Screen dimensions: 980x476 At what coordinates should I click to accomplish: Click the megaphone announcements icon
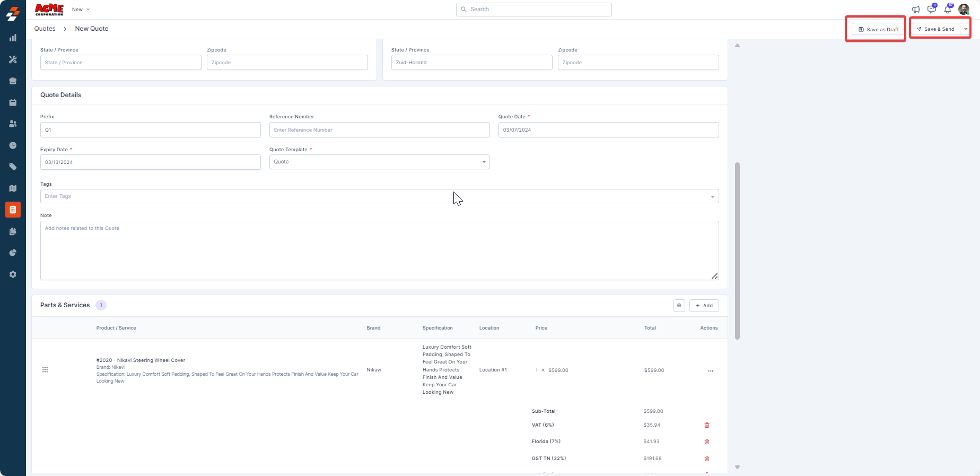point(915,10)
